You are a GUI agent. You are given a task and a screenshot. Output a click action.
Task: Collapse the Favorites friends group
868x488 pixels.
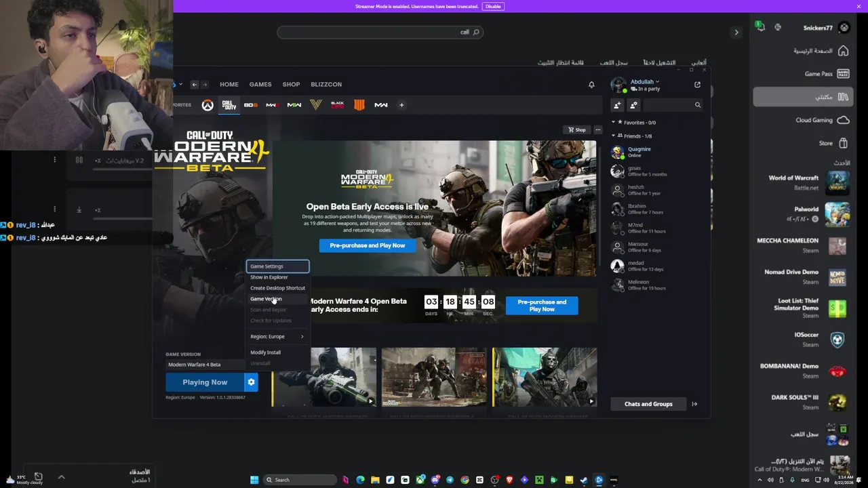pos(613,123)
